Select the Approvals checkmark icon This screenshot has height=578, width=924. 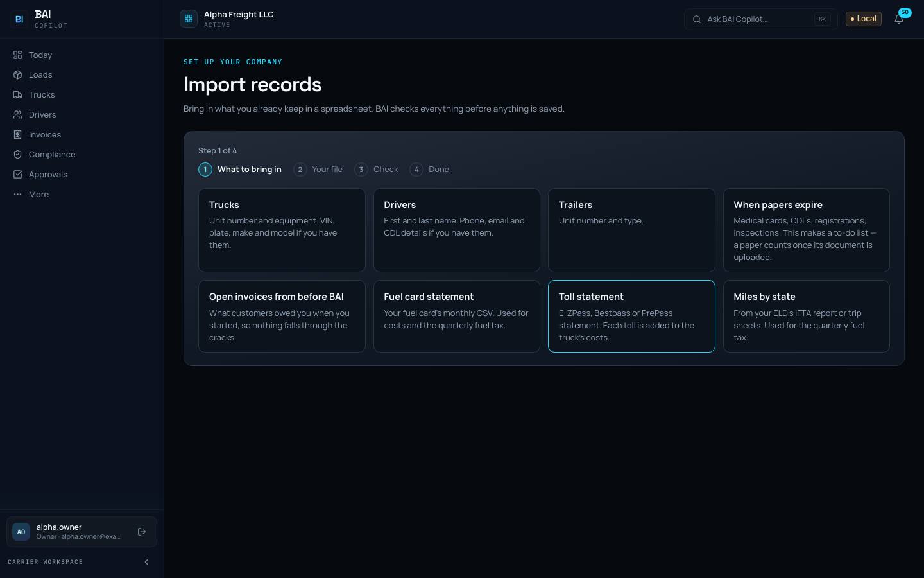(x=17, y=175)
